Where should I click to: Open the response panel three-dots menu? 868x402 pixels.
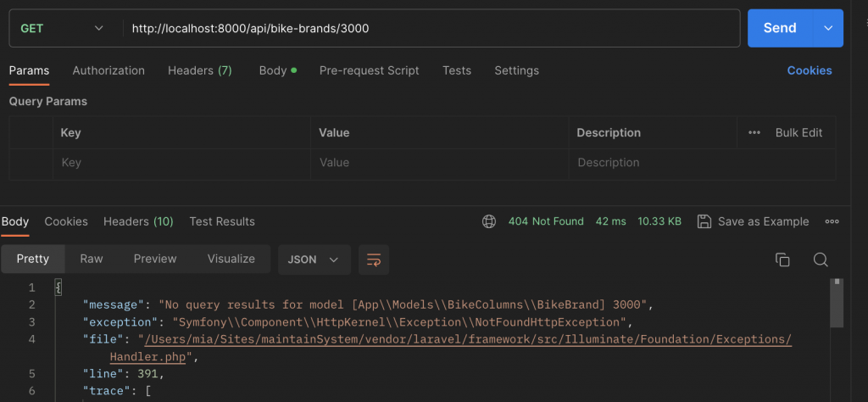832,221
